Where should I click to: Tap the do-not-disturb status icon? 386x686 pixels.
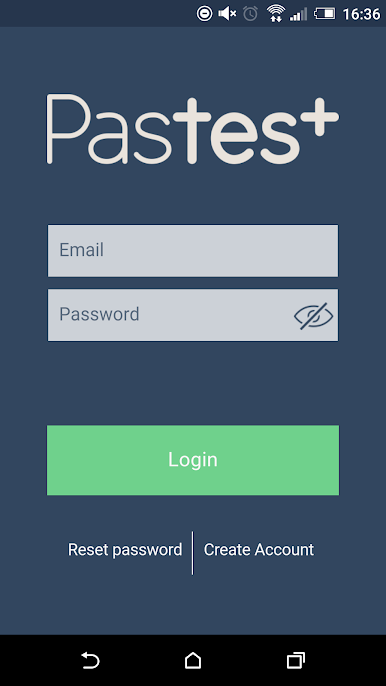[x=204, y=14]
